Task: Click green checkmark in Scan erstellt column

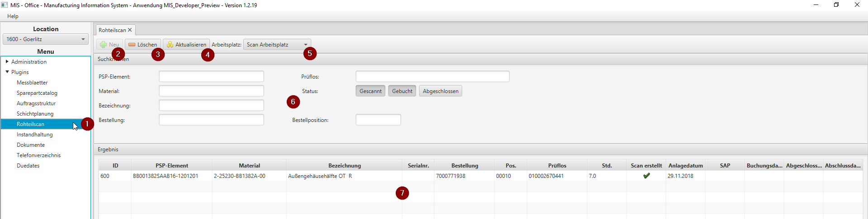Action: point(646,176)
